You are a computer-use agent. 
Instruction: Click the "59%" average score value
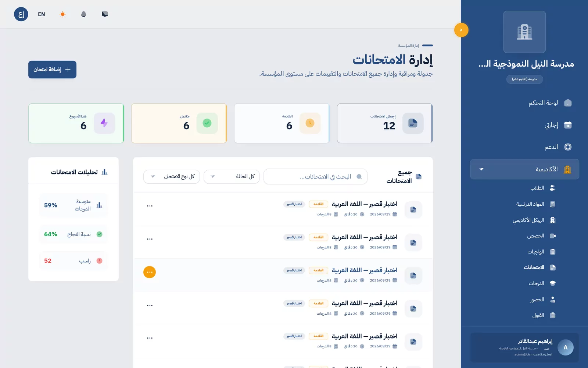coord(51,205)
